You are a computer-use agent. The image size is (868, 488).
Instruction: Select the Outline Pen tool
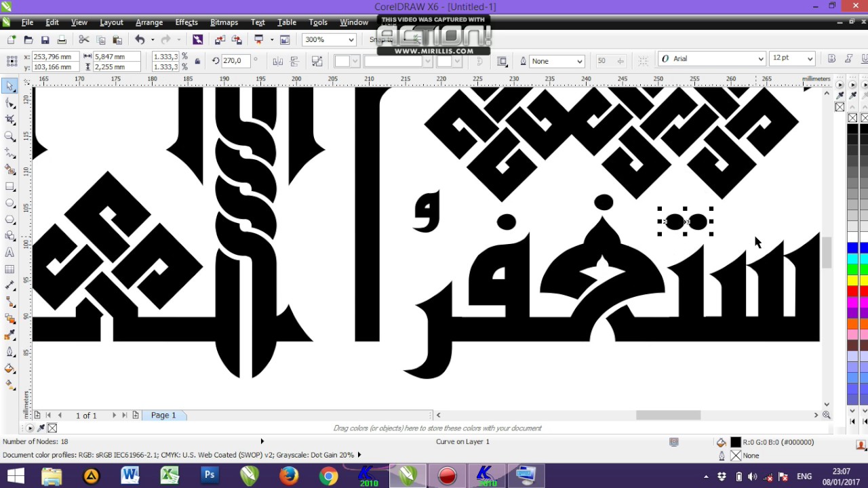click(x=9, y=352)
